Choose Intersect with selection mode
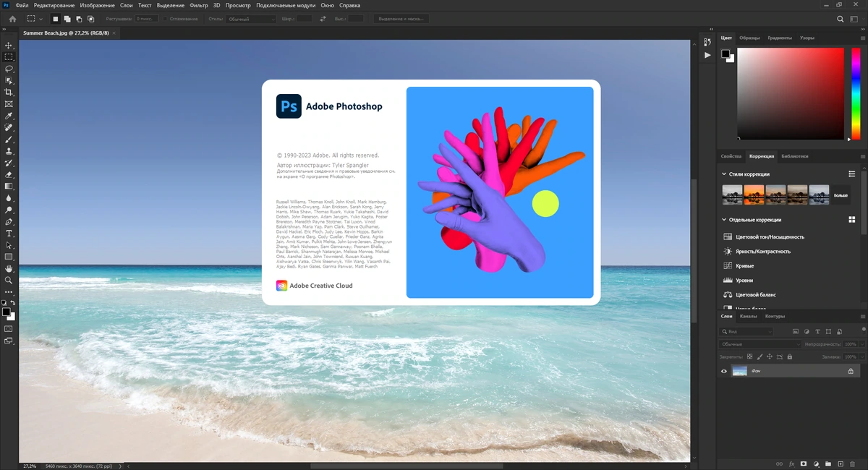This screenshot has width=868, height=470. 90,19
